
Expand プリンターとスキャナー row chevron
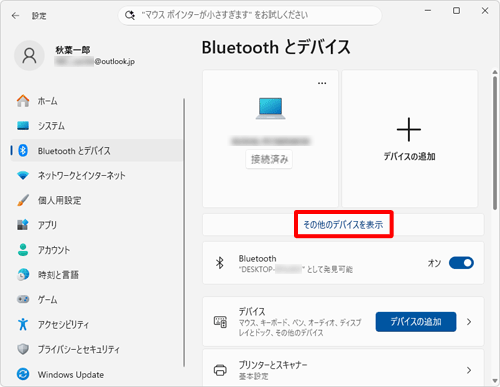(x=469, y=370)
